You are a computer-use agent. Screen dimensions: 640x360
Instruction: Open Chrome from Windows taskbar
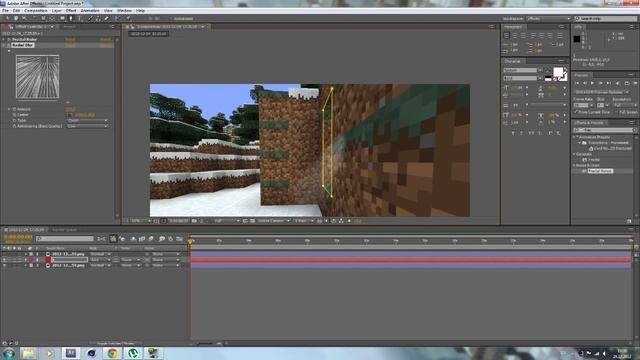(112, 353)
